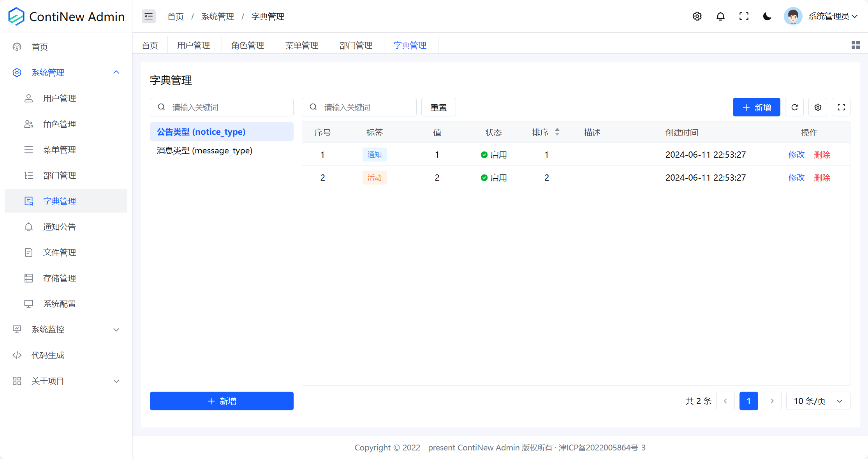The height and width of the screenshot is (459, 868).
Task: Select 消息类型 (message_type) in dictionary list
Action: pyautogui.click(x=204, y=151)
